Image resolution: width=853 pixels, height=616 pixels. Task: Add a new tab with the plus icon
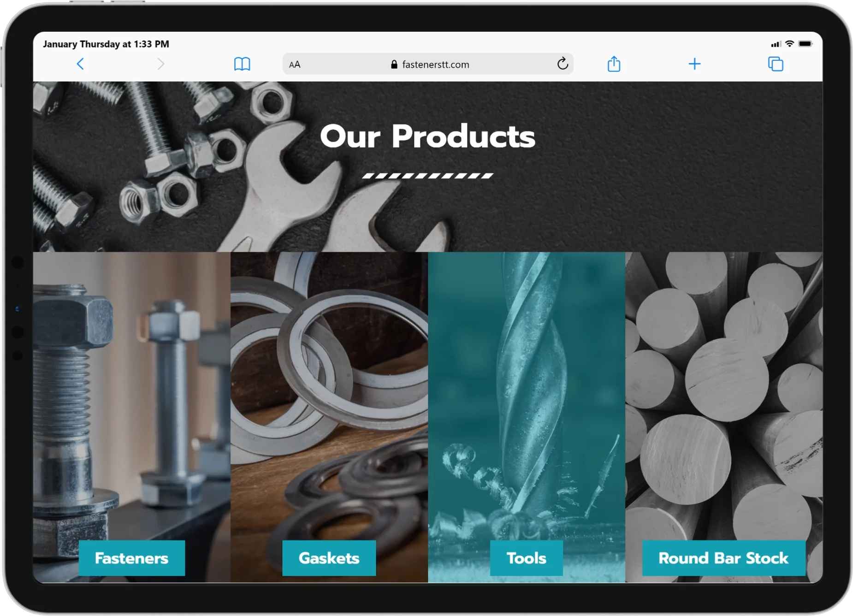coord(694,64)
